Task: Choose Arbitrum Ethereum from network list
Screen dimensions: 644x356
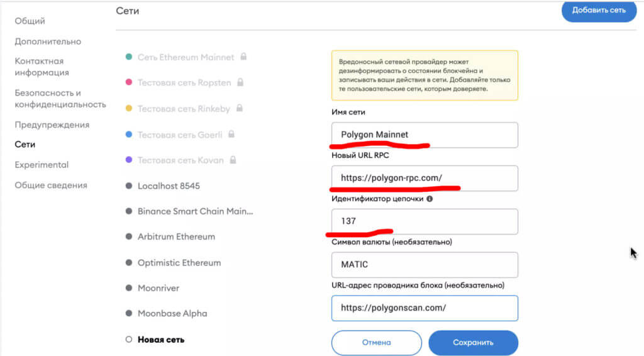Action: pyautogui.click(x=176, y=236)
